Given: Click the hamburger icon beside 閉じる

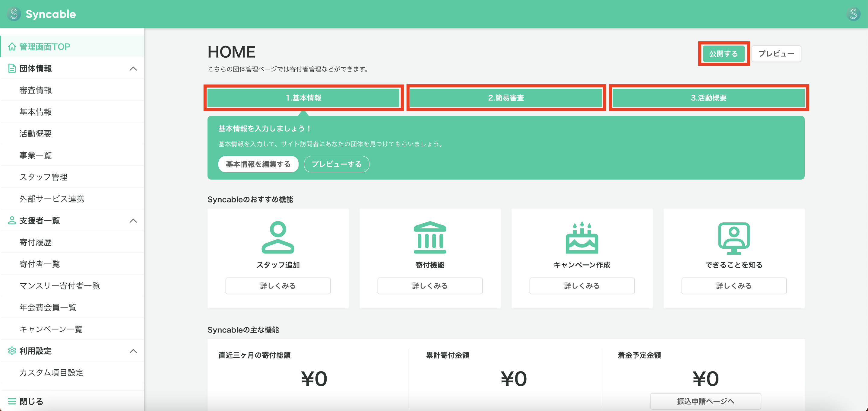Looking at the screenshot, I should pyautogui.click(x=12, y=401).
